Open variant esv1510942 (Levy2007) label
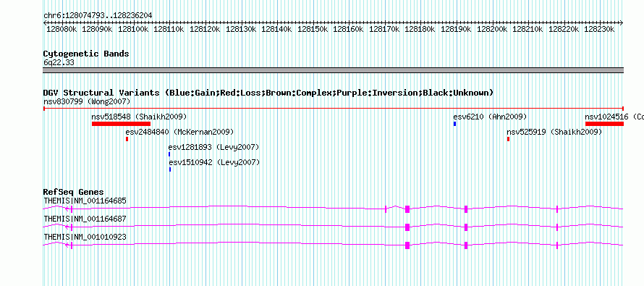 coord(214,163)
